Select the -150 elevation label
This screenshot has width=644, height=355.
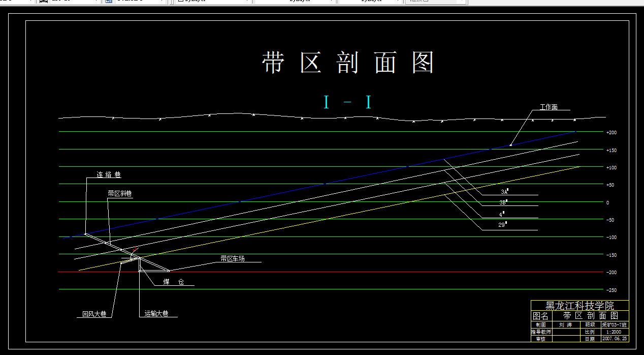611,255
